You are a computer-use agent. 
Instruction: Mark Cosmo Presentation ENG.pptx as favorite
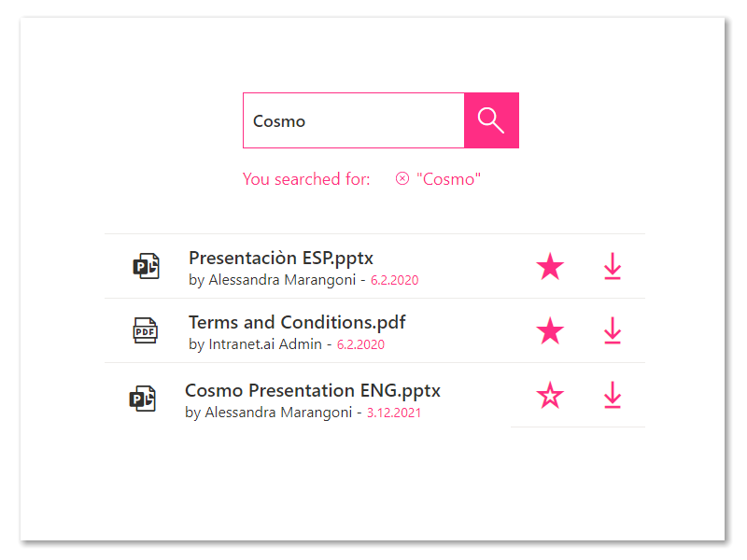[550, 395]
